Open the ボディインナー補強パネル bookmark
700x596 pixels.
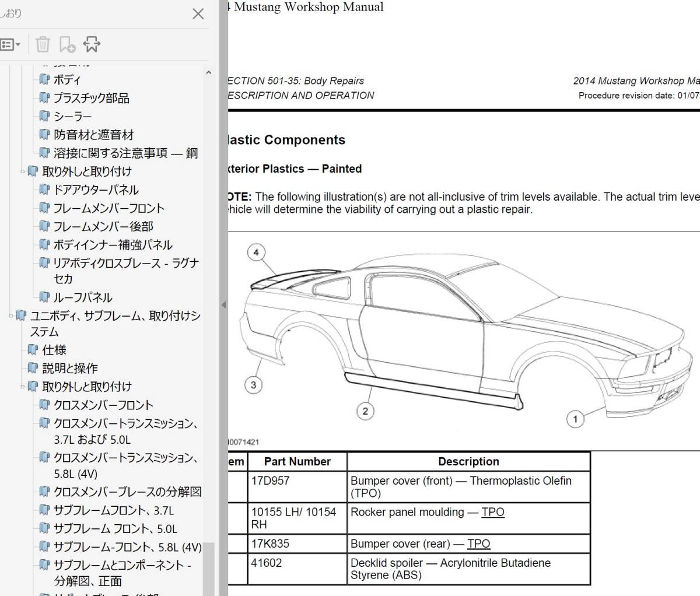[x=113, y=244]
